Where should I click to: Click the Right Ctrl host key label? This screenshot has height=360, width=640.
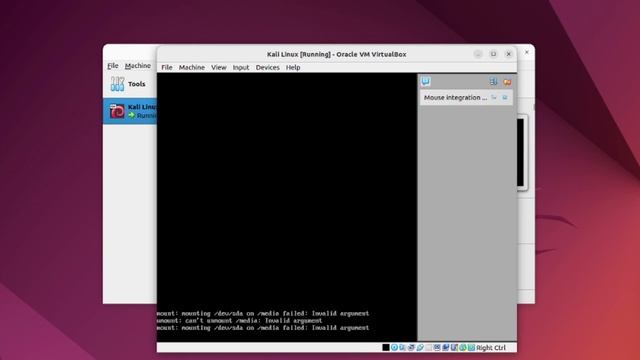pyautogui.click(x=491, y=348)
